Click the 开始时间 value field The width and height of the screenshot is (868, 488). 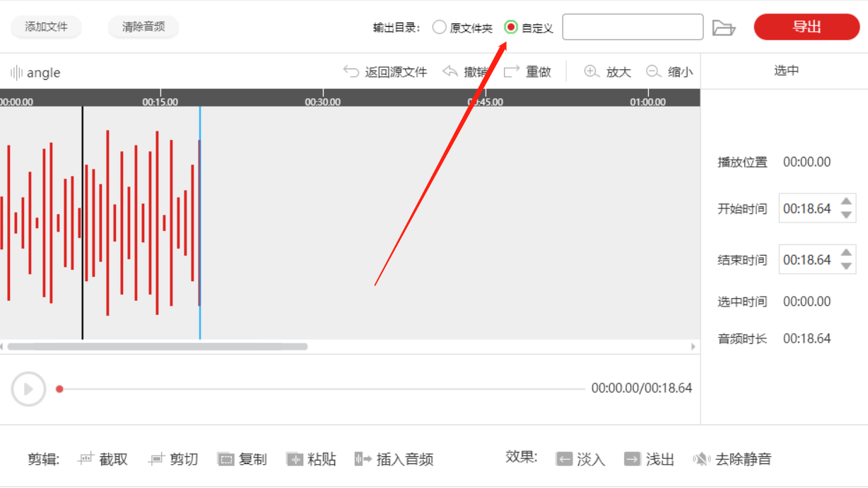[807, 209]
